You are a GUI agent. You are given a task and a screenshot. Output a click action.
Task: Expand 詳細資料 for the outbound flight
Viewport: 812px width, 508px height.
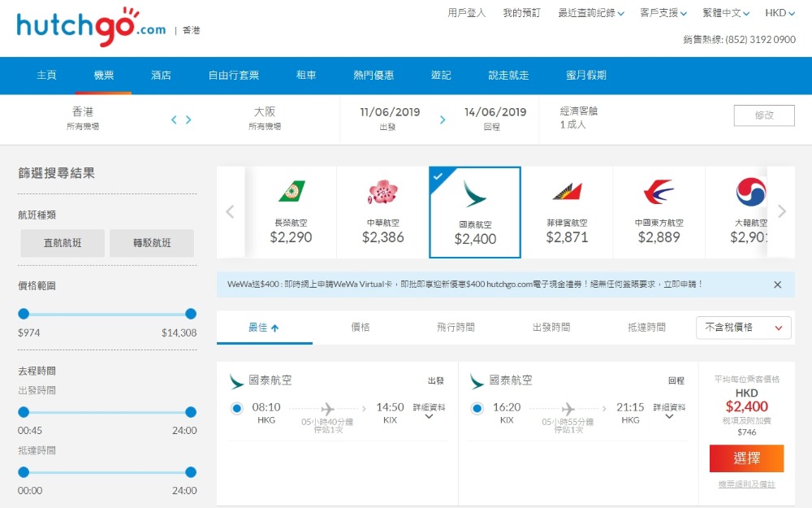[x=429, y=411]
